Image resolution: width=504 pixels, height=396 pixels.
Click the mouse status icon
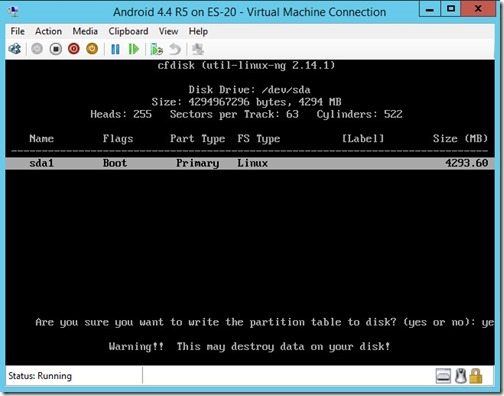pyautogui.click(x=461, y=376)
